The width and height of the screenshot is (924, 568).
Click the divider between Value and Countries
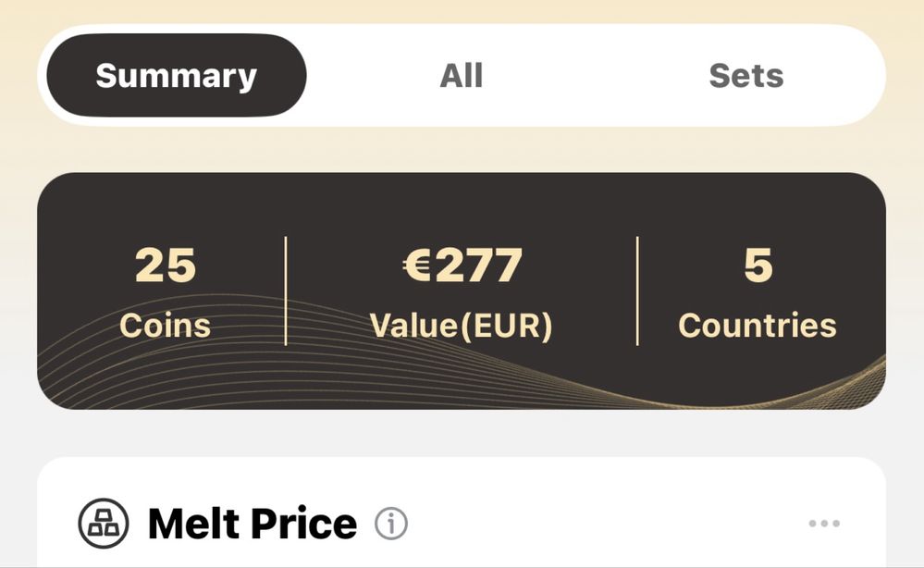pyautogui.click(x=637, y=291)
